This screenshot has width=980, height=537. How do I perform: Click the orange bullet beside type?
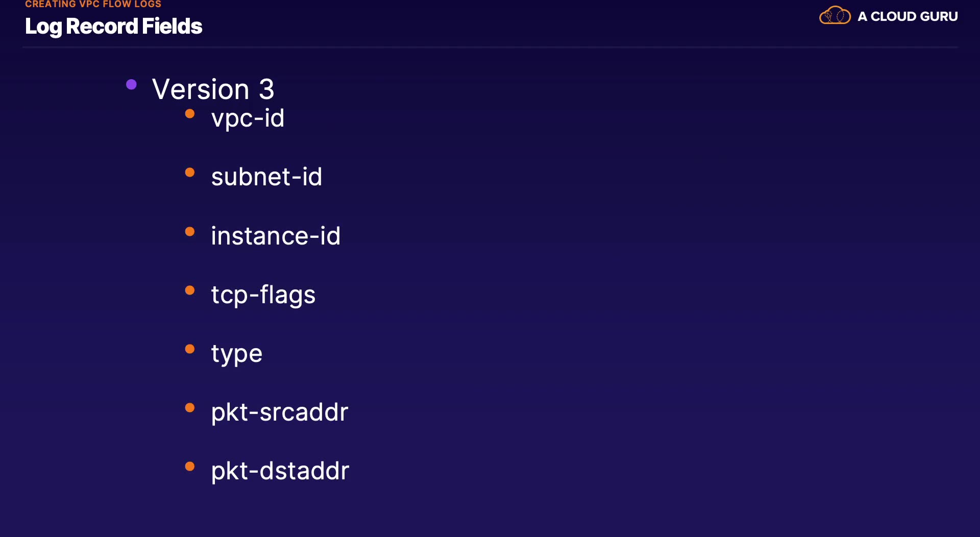click(x=190, y=349)
